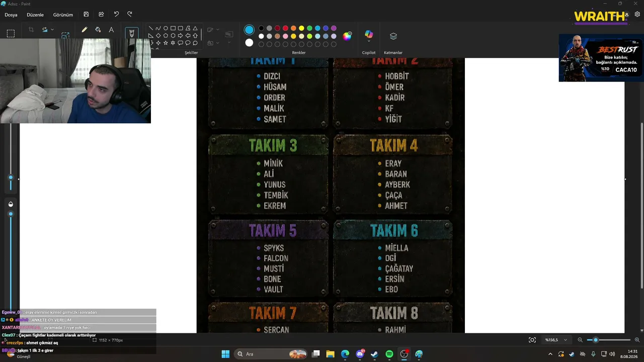Open Steam from the taskbar
This screenshot has width=644, height=362.
pyautogui.click(x=374, y=354)
